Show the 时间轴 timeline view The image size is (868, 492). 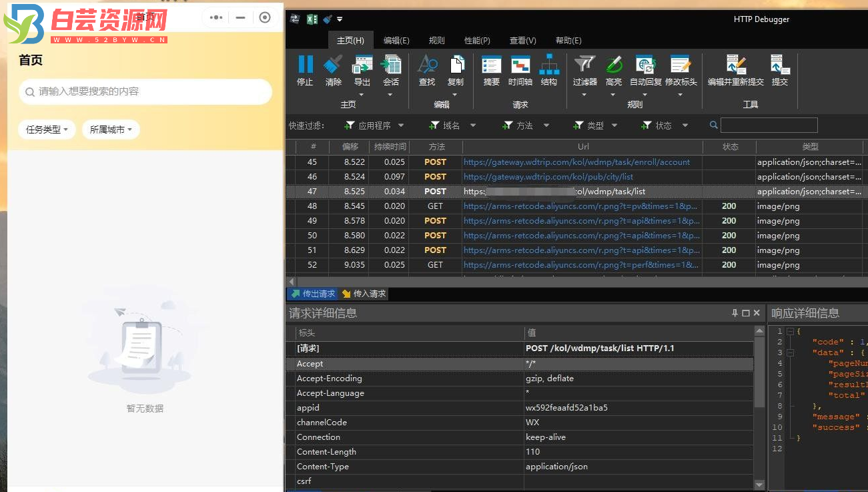pos(520,65)
